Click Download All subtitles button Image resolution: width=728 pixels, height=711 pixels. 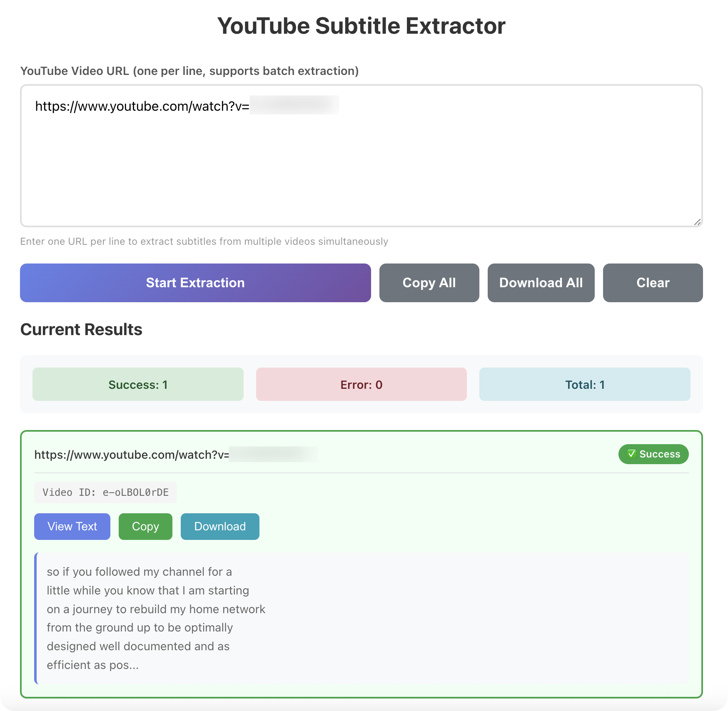[x=541, y=283]
